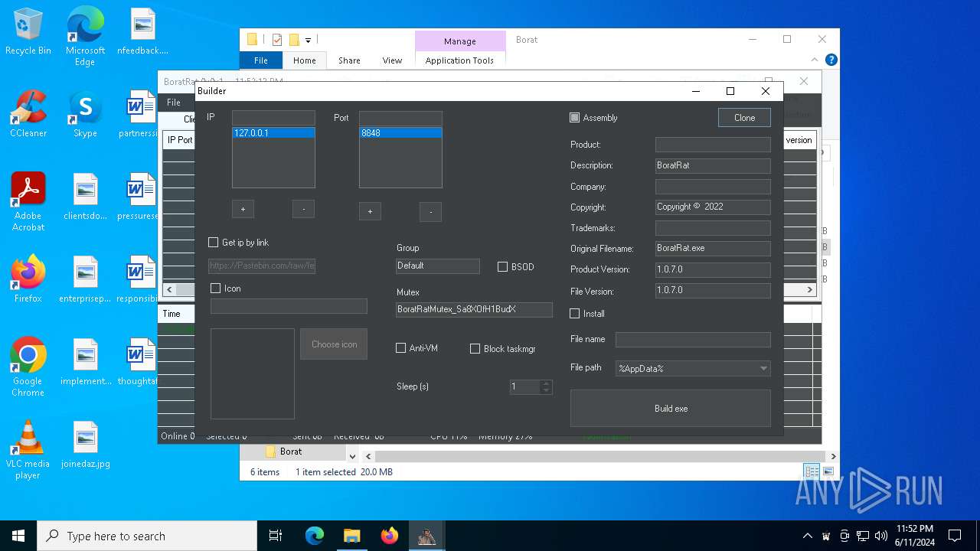
Task: Open Recycle Bin desktop icon
Action: tap(28, 31)
